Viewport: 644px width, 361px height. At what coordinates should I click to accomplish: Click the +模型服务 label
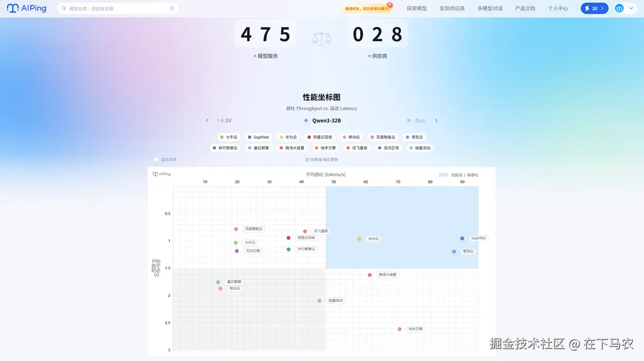click(x=265, y=56)
